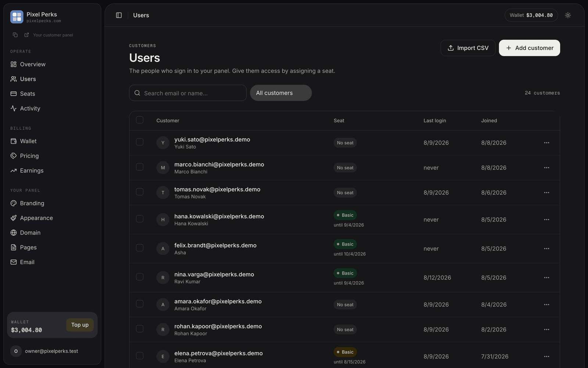Click the Pixel Perks logo icon
Screen dimensions: 588x368
click(17, 17)
